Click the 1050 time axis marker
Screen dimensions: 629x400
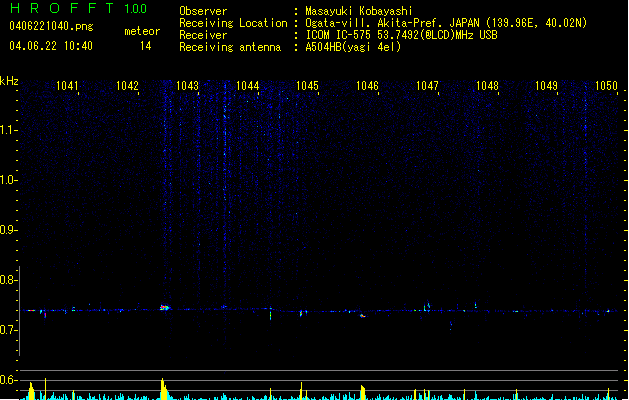(606, 85)
